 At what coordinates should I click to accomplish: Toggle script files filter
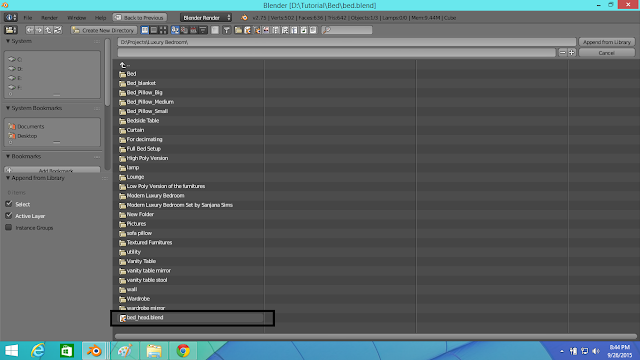285,30
